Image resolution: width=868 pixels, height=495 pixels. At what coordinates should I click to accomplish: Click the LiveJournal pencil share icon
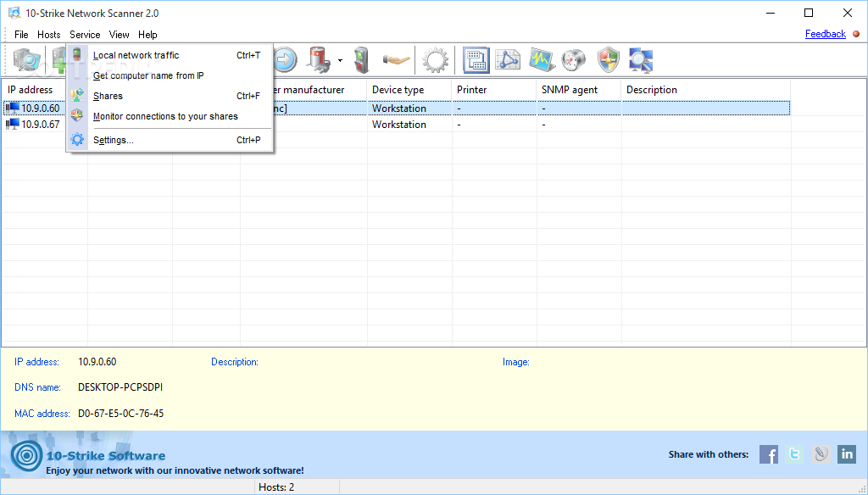click(x=821, y=454)
